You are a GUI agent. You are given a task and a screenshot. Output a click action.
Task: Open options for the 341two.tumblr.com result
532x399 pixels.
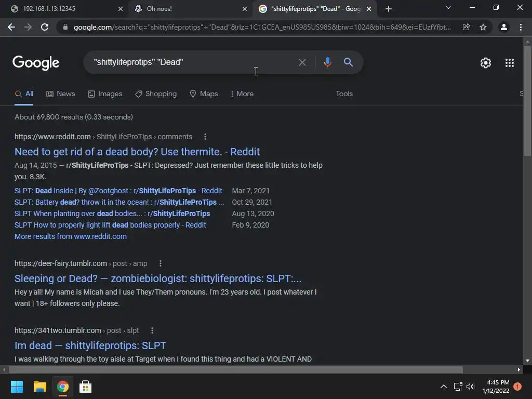point(152,330)
